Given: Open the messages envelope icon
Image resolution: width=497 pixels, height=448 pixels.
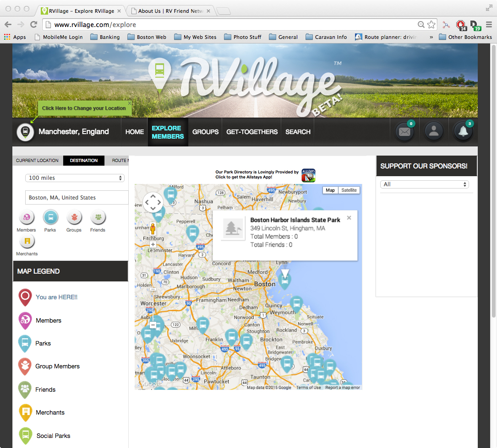Looking at the screenshot, I should (x=404, y=132).
